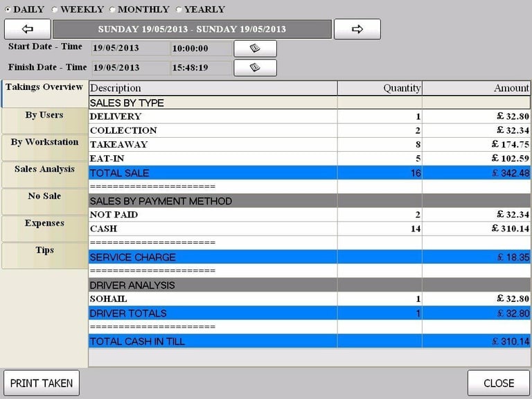Select the SERVICE CHARGE row
The width and height of the screenshot is (532, 399).
[310, 257]
